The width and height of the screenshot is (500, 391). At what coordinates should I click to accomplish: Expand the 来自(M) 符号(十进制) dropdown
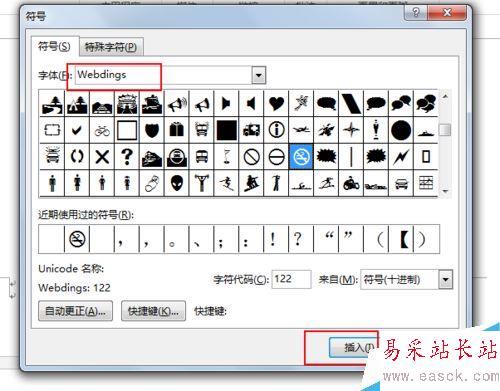click(446, 279)
